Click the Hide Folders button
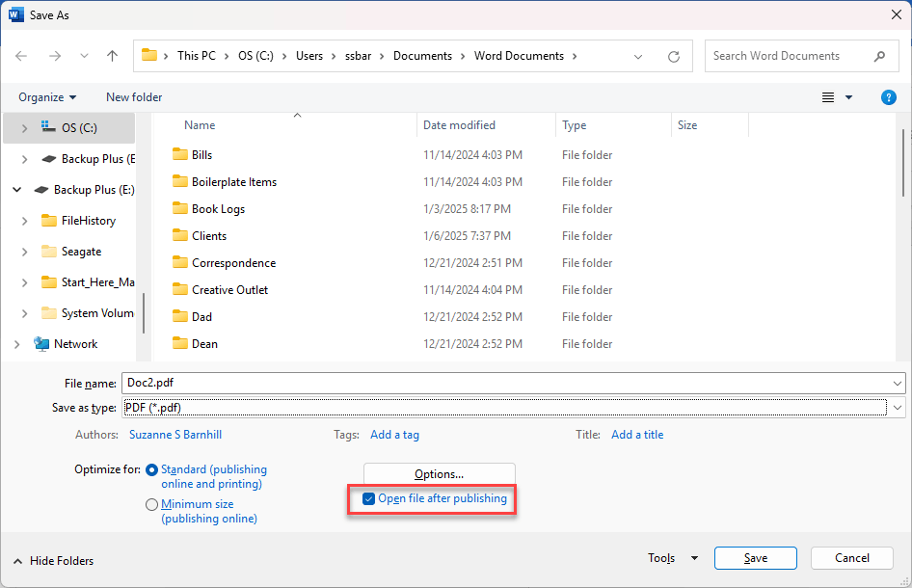Screen dimensions: 912x588 tap(54, 561)
